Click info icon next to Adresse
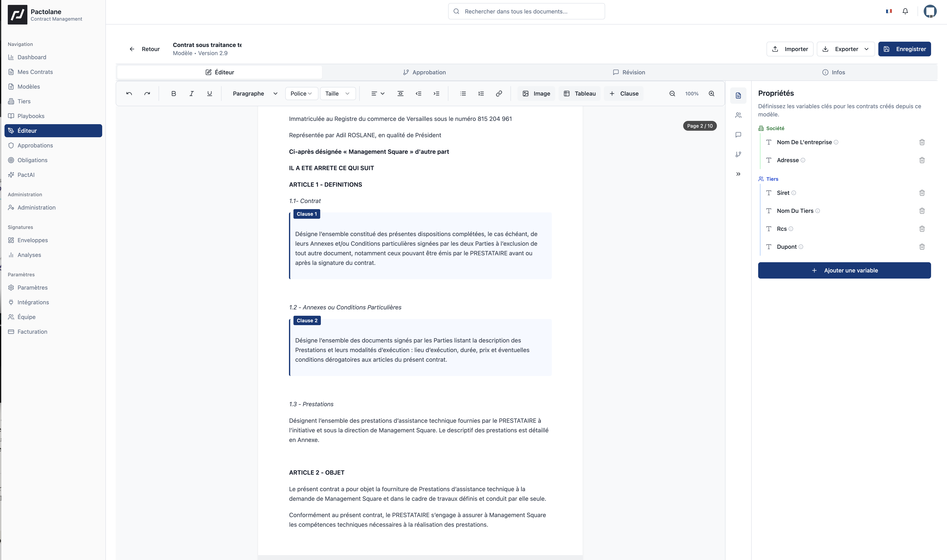 pyautogui.click(x=803, y=160)
